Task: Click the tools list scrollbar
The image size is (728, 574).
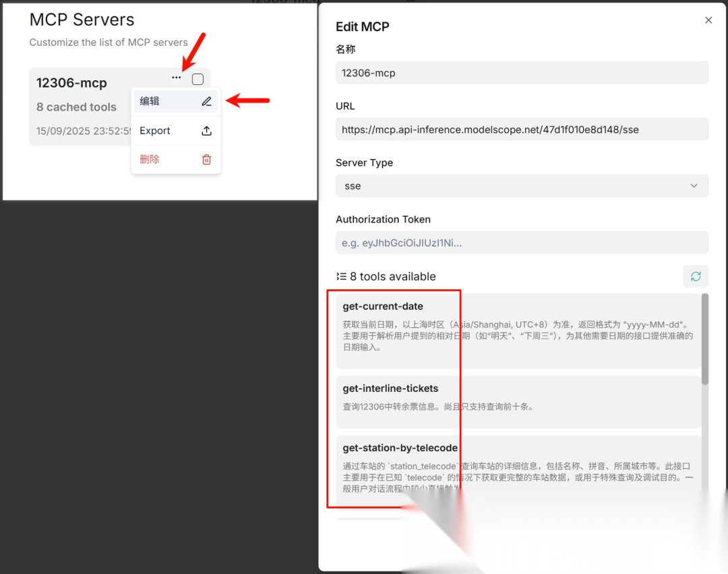Action: click(705, 339)
